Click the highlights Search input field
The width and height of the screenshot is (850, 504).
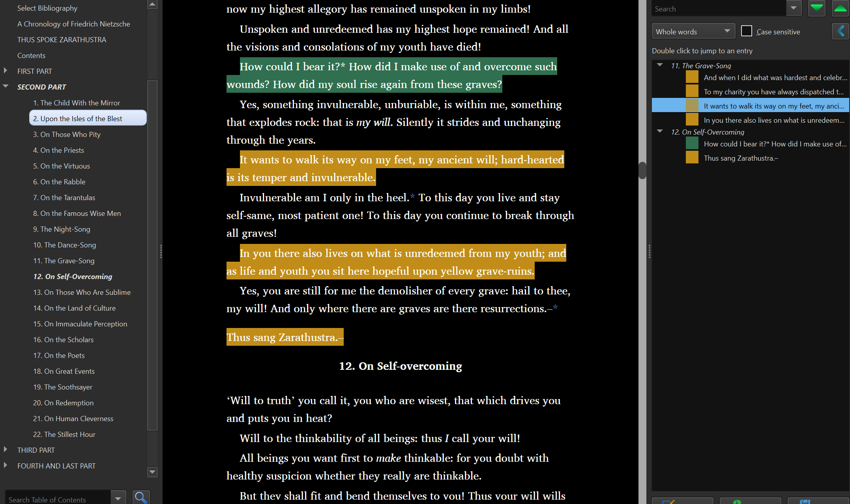pyautogui.click(x=718, y=9)
